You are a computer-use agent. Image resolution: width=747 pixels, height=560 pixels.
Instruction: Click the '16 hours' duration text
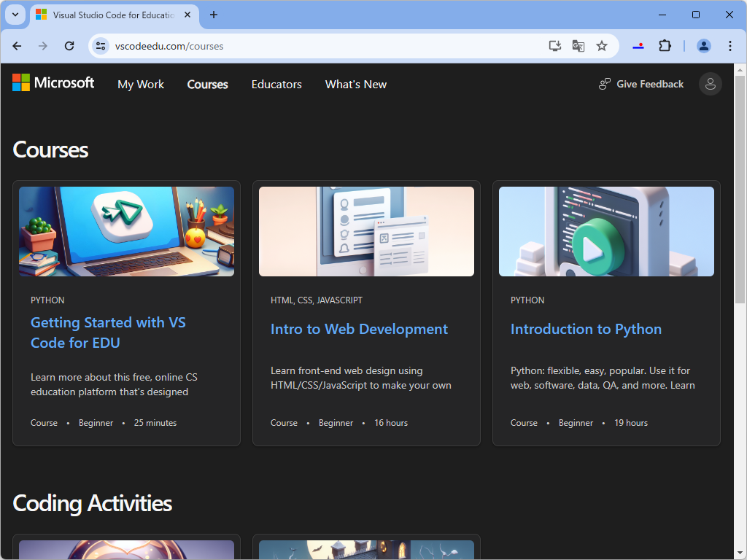pos(391,423)
